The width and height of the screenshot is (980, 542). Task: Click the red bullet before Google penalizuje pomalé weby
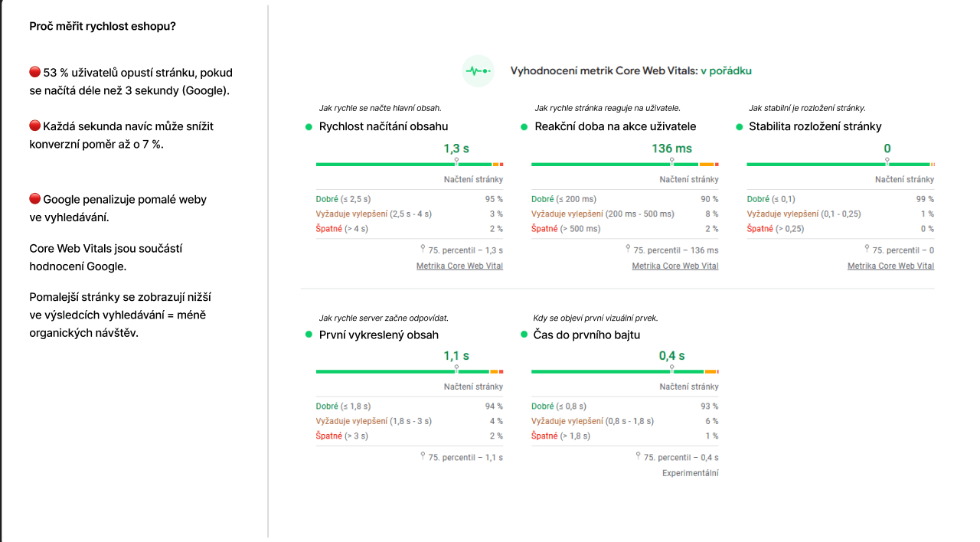[34, 198]
